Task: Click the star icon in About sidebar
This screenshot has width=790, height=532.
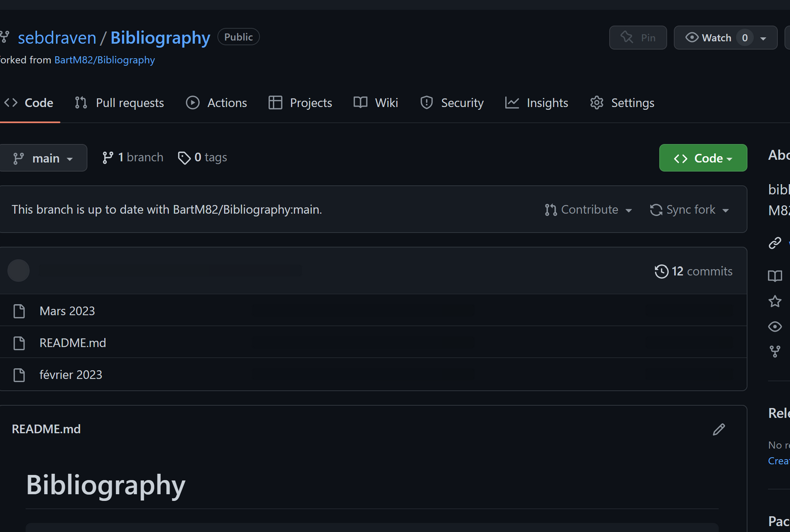Action: (x=775, y=301)
